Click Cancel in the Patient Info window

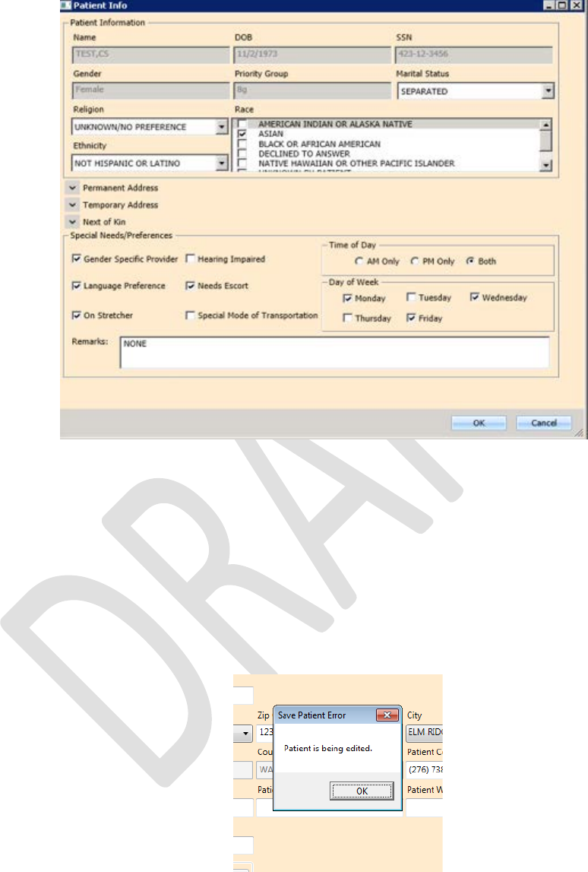pos(543,423)
